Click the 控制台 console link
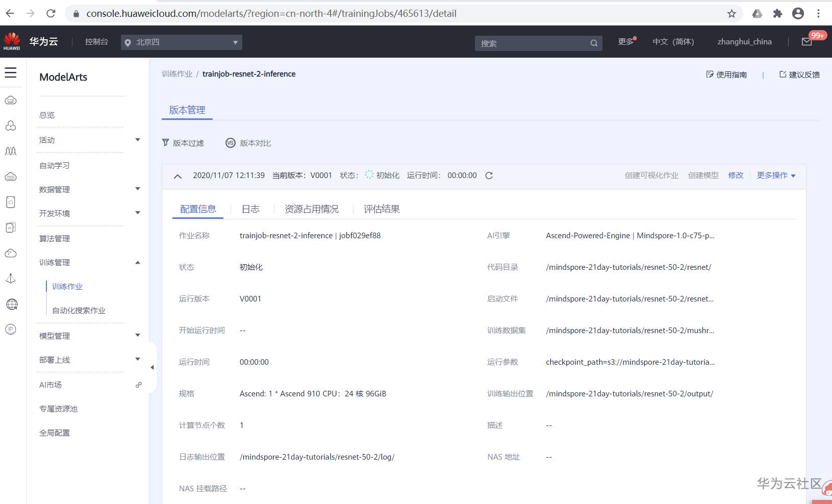This screenshot has height=504, width=832. [x=96, y=42]
